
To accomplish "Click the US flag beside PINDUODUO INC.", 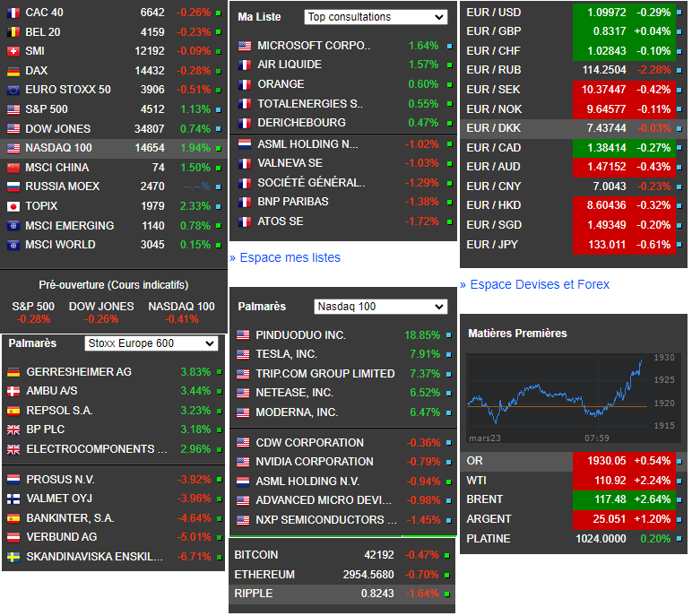I will point(243,335).
